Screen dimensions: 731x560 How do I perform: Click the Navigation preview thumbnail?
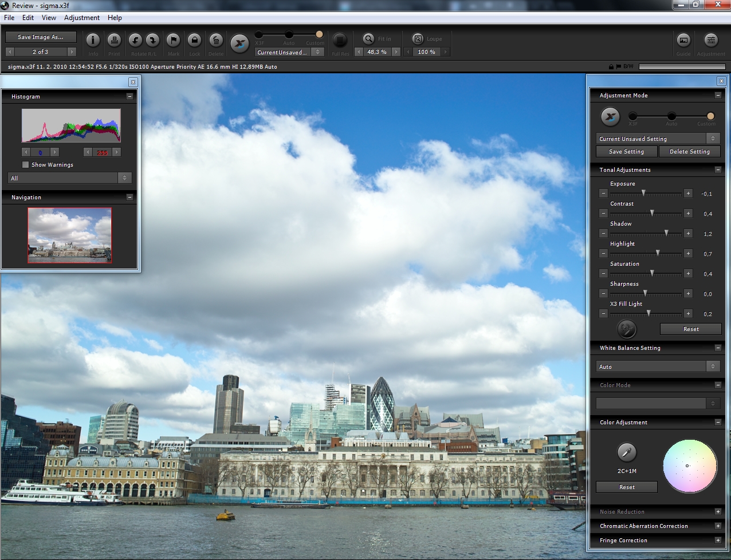[70, 235]
